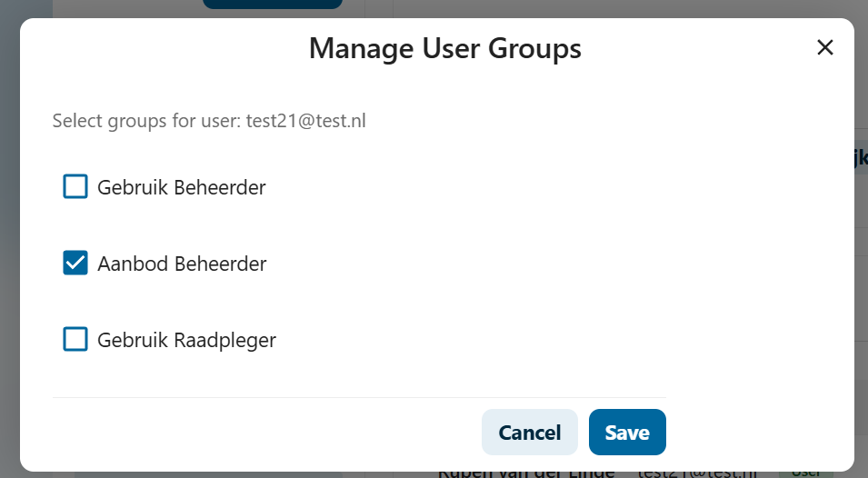868x478 pixels.
Task: Save the user group selection
Action: [x=627, y=432]
